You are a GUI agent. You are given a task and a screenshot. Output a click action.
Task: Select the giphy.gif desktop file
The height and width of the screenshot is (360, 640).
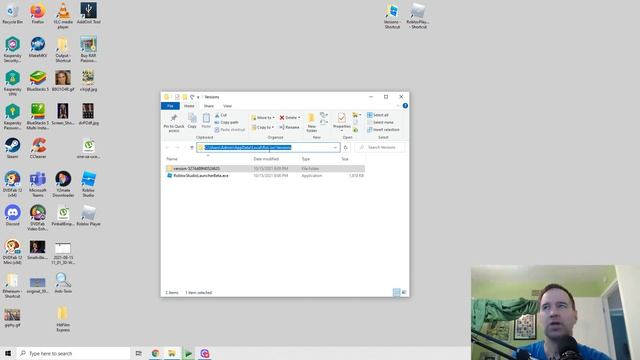[12, 317]
